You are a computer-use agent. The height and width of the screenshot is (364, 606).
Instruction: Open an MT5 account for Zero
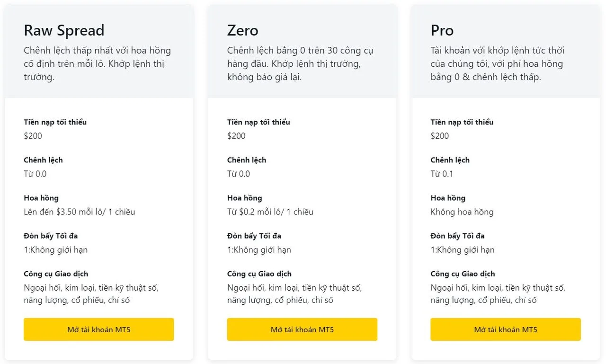pos(302,329)
